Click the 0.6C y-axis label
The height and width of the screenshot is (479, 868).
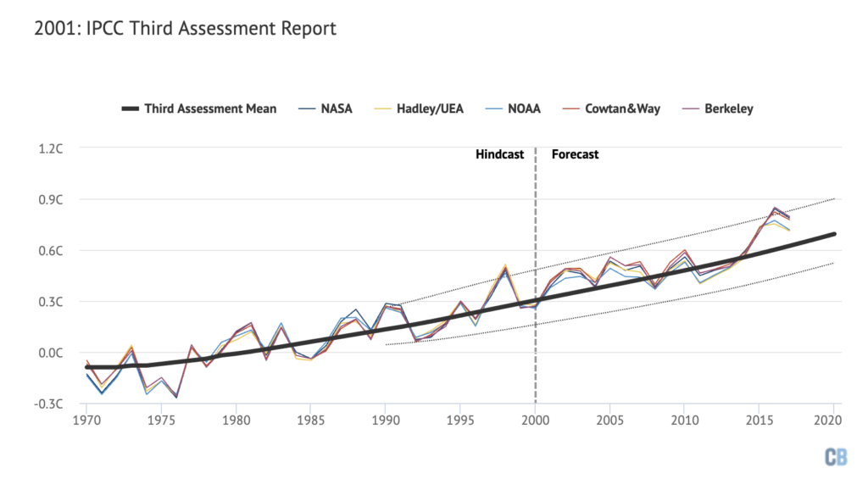(50, 250)
